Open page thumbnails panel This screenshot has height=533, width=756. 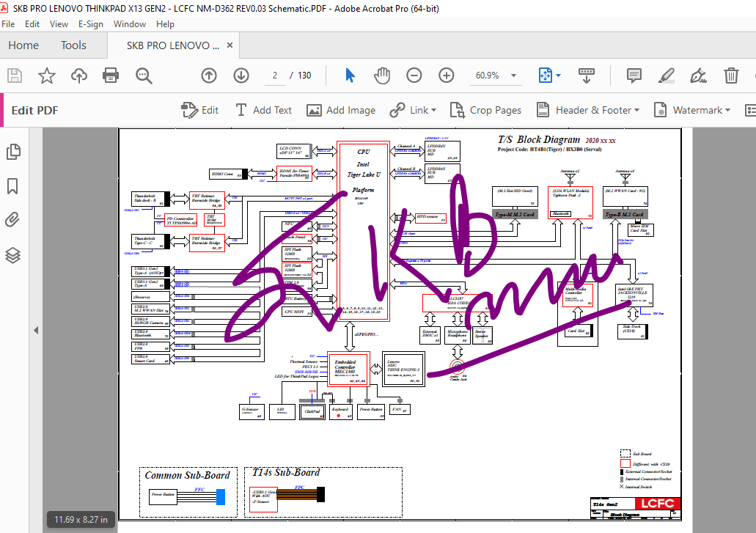click(13, 152)
